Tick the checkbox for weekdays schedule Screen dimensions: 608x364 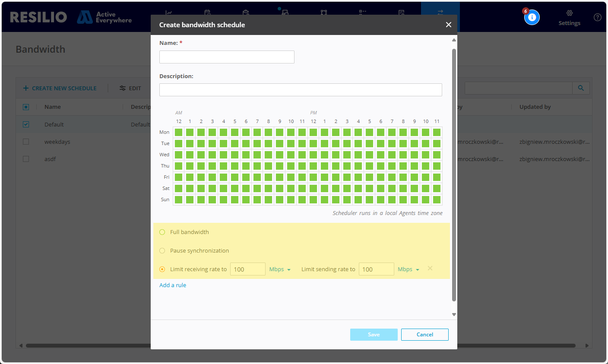pos(26,142)
